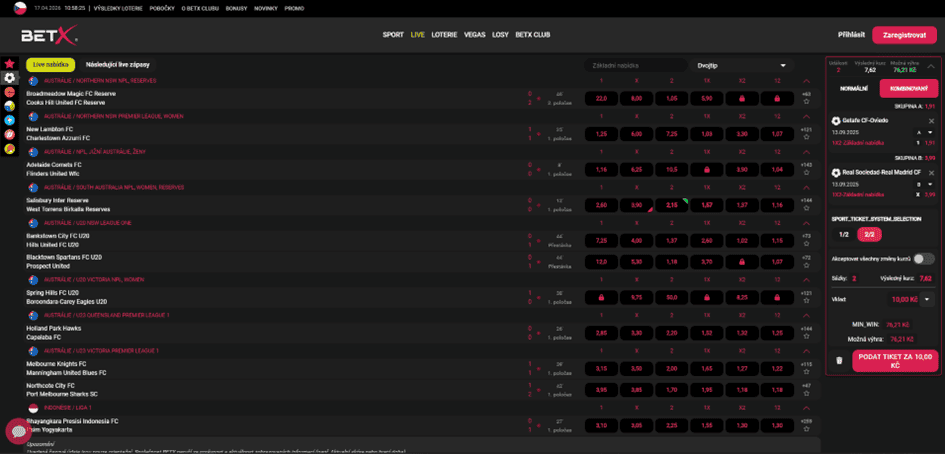Show +63 more markets for Broadmeadow Magic
The width and height of the screenshot is (945, 454).
pyautogui.click(x=806, y=94)
